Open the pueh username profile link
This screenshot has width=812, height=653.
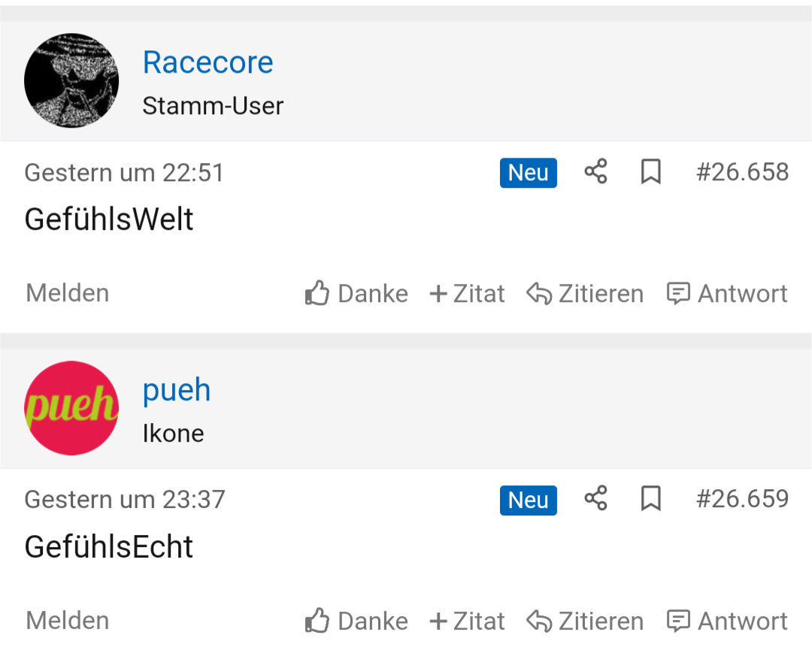(177, 390)
